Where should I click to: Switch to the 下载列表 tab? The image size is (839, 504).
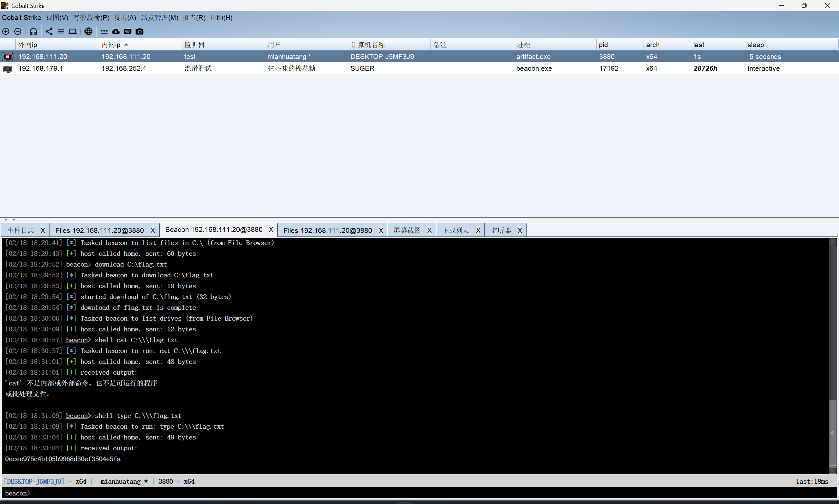455,230
